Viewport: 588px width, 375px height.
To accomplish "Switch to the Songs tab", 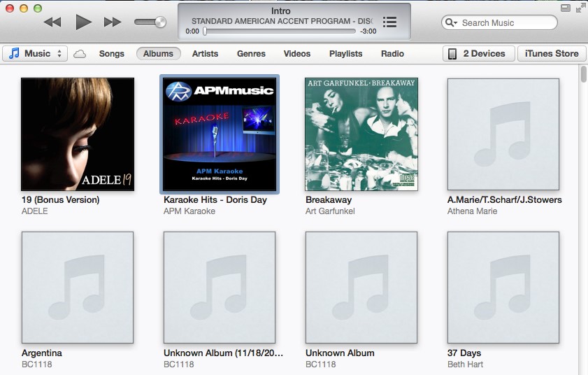I will (112, 54).
